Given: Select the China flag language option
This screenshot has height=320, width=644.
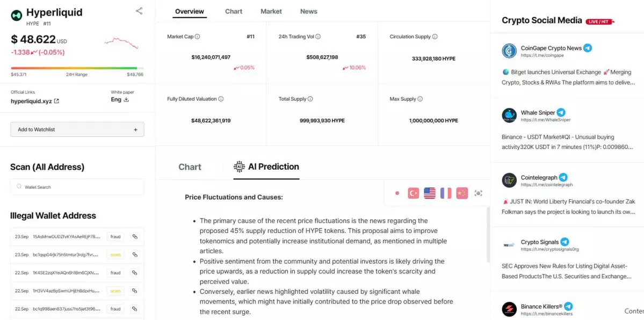Looking at the screenshot, I should point(462,193).
